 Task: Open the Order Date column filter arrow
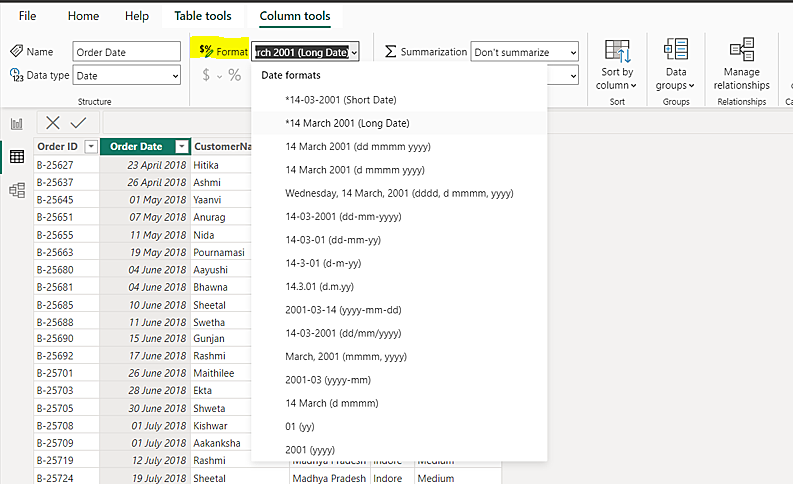181,147
